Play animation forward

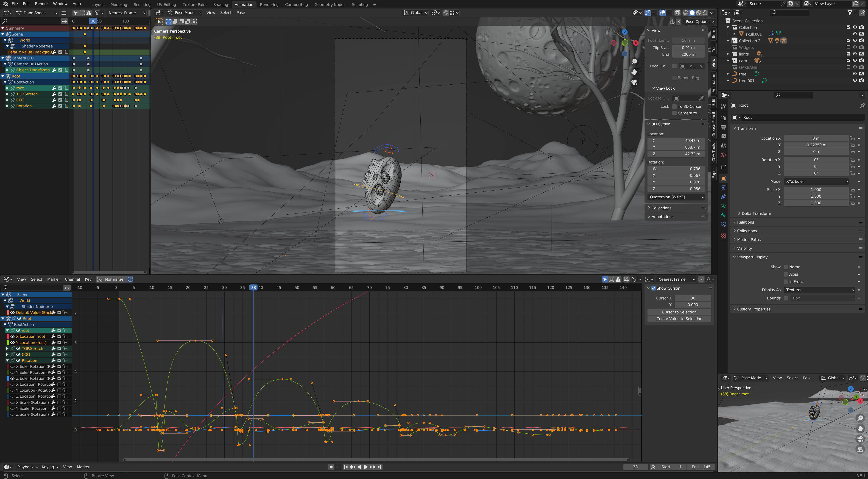tap(366, 467)
